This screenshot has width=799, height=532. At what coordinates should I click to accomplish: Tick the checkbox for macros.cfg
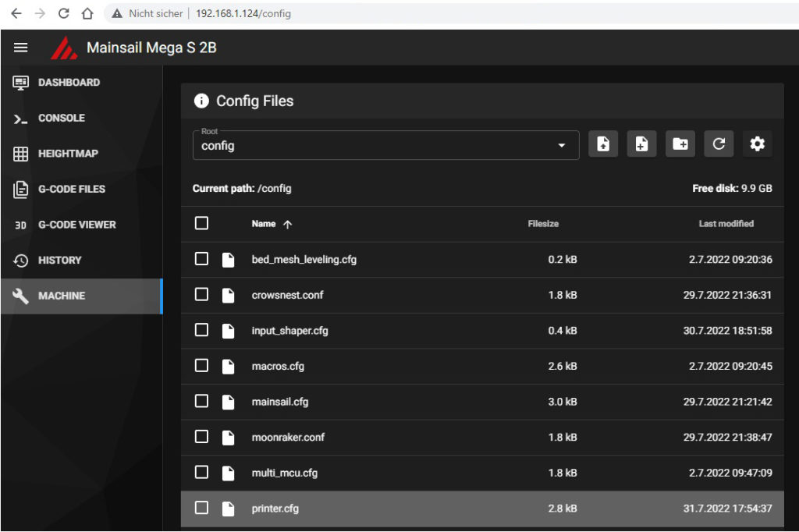201,365
